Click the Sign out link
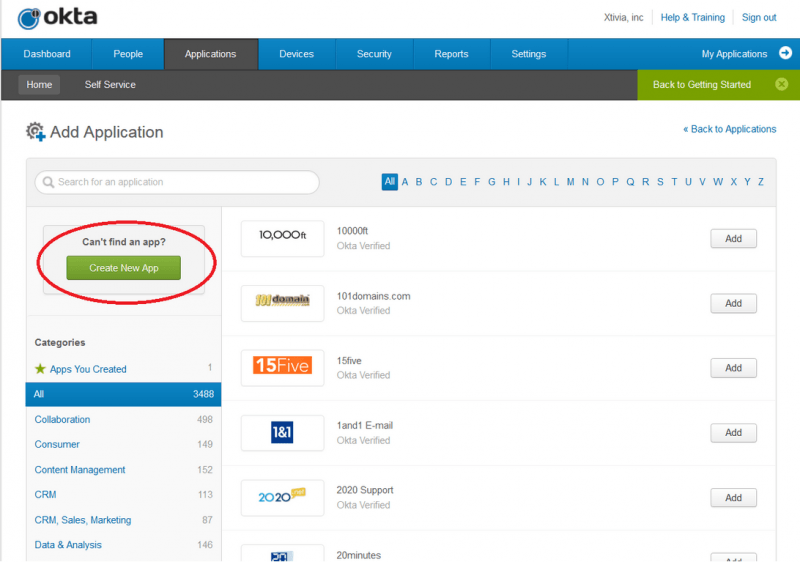 click(759, 17)
